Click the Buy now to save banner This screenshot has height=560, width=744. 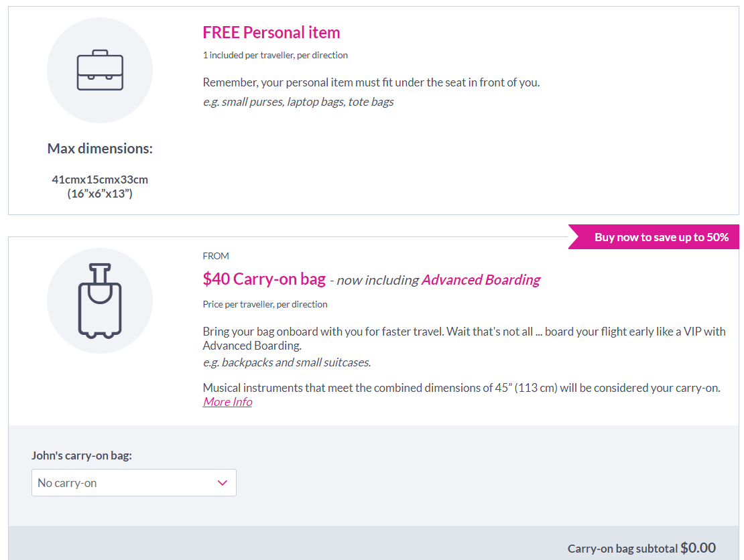coord(654,236)
